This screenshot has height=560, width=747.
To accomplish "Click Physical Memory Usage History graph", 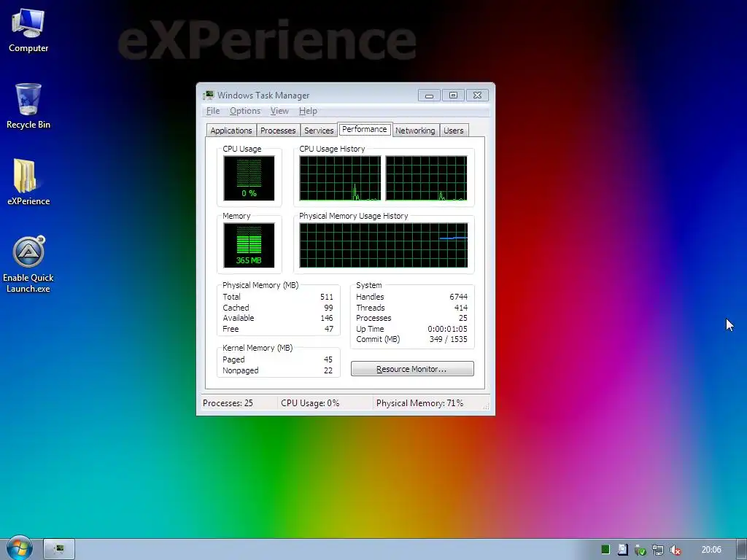I will click(x=384, y=245).
